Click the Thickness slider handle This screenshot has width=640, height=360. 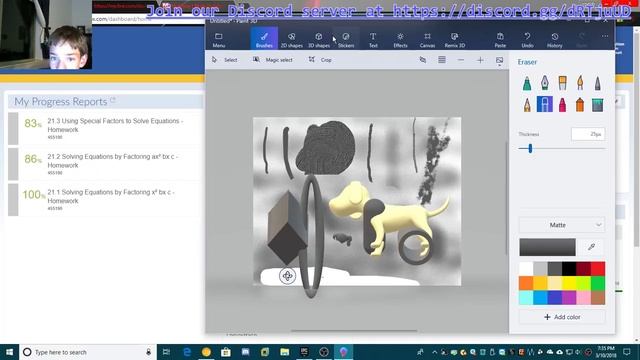pos(530,149)
